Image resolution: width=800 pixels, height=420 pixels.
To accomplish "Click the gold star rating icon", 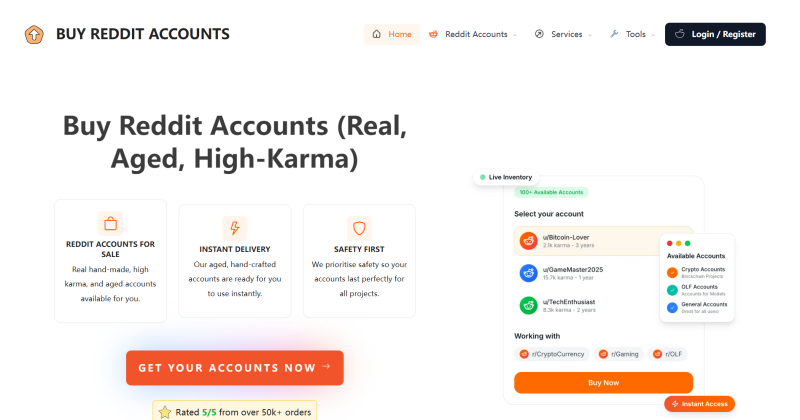I will pos(165,411).
